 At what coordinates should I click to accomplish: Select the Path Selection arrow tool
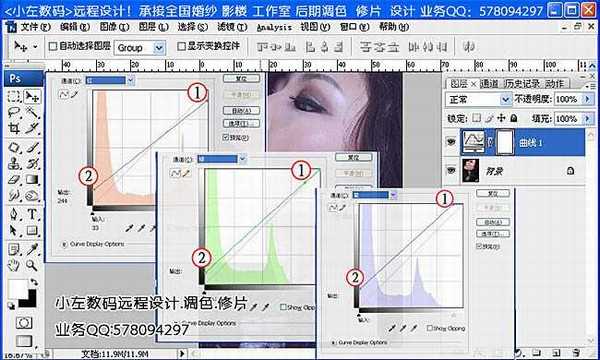click(x=14, y=230)
